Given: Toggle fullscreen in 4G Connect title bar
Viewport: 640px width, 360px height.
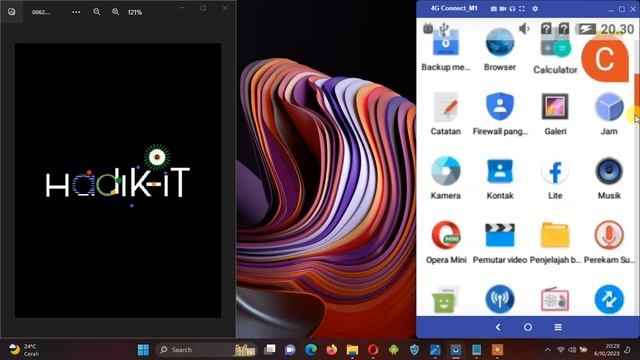Looking at the screenshot, I should 522,9.
